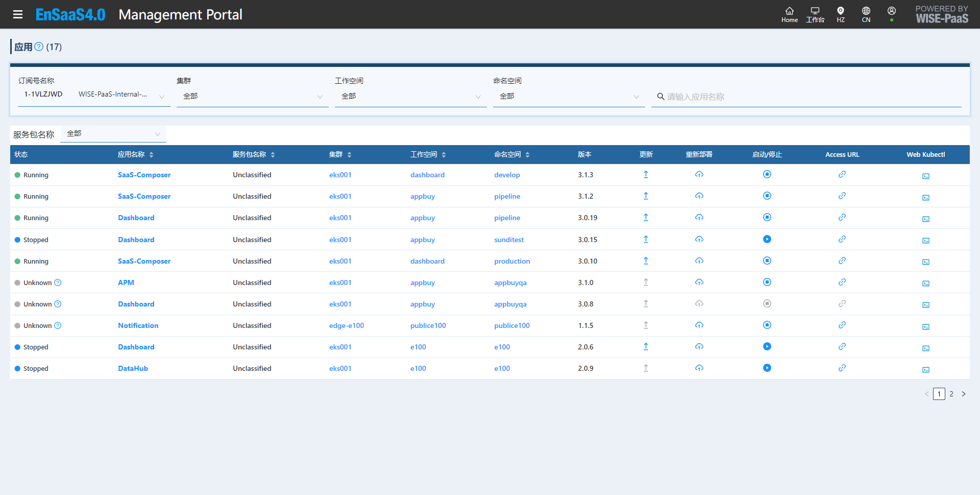Stop SaaS-Composer version 3.1.2

tap(767, 196)
